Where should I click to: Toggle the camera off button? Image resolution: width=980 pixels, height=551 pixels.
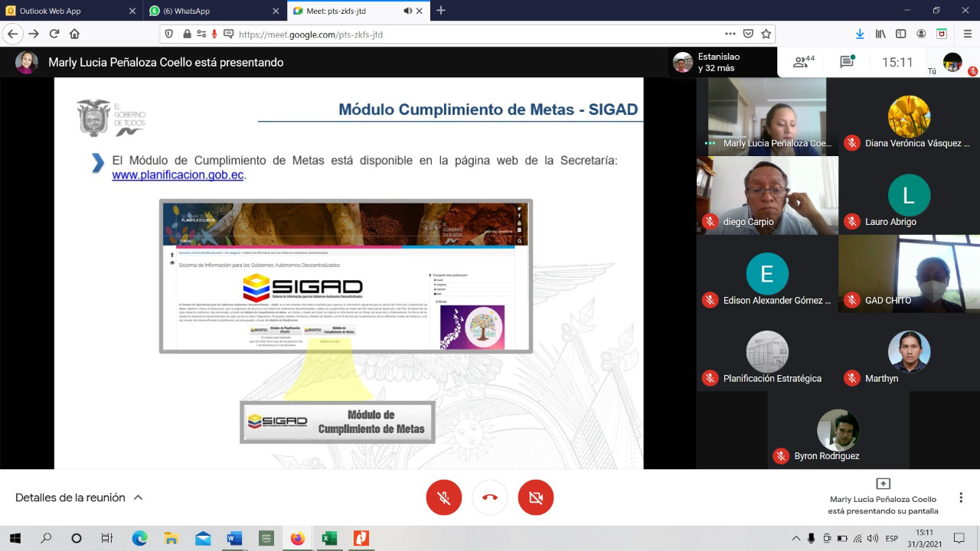(536, 497)
